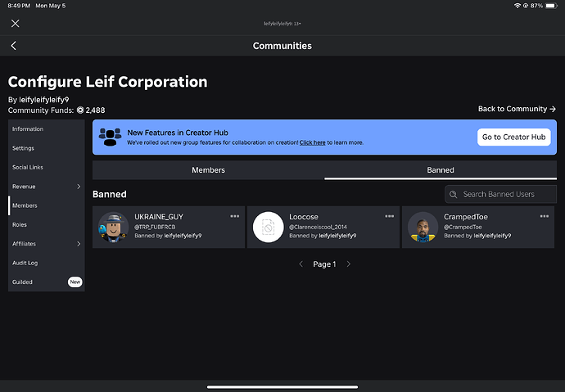The image size is (565, 392).
Task: Select the Banned tab
Action: point(441,170)
